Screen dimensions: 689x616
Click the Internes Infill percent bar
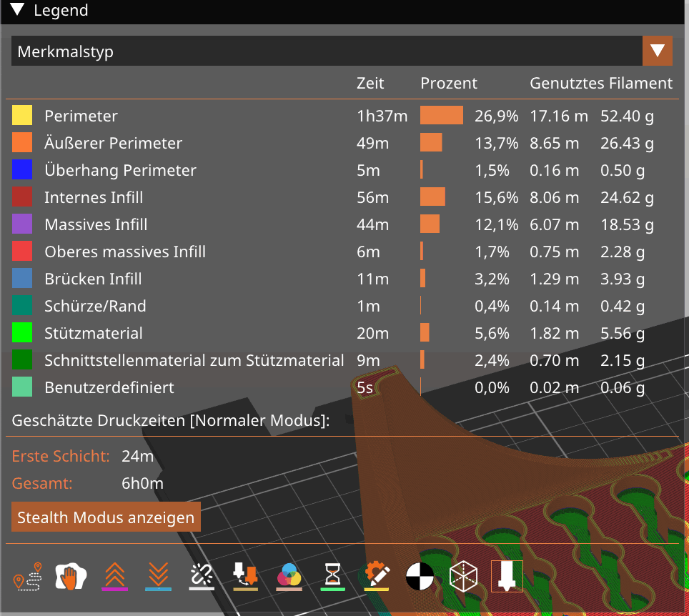point(432,197)
